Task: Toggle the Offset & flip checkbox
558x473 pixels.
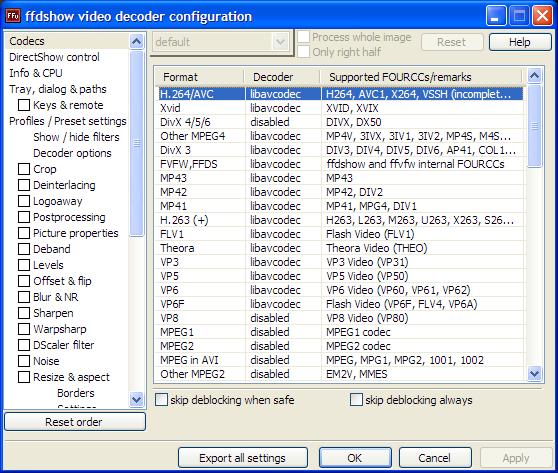Action: click(24, 281)
